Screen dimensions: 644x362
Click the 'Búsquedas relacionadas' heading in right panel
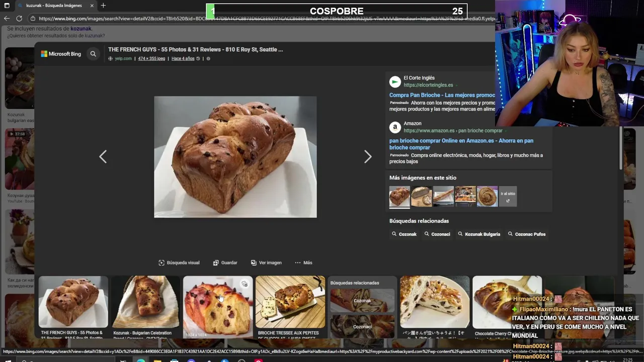(x=419, y=221)
